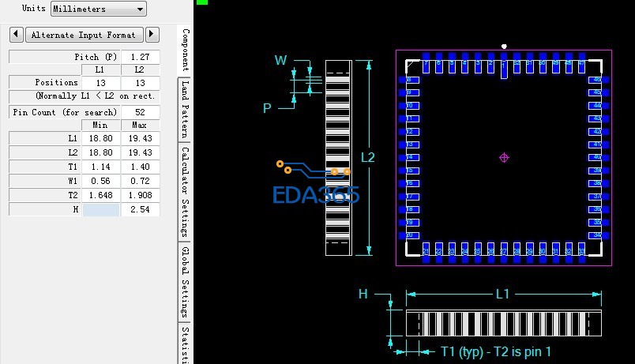Click the "T1 (typ) - T2 is pin 1" note

coord(496,351)
